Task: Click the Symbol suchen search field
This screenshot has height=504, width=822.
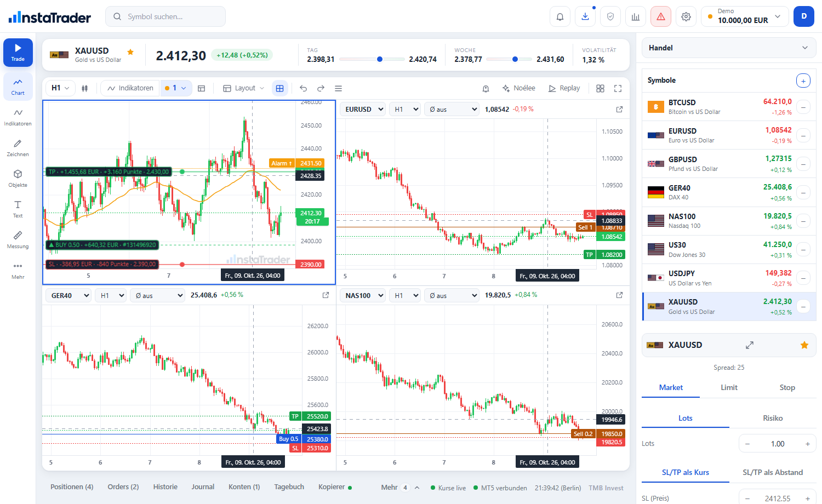Action: 165,16
